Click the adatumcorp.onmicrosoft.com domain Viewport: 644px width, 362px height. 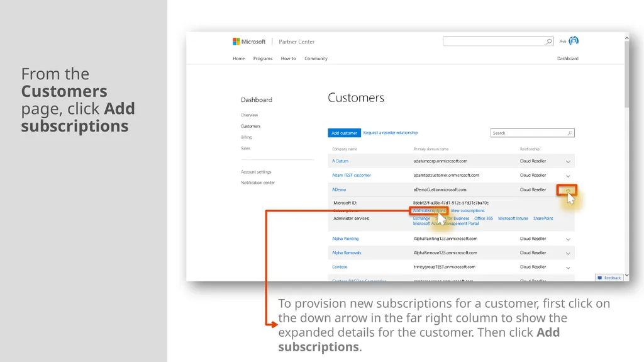click(440, 161)
